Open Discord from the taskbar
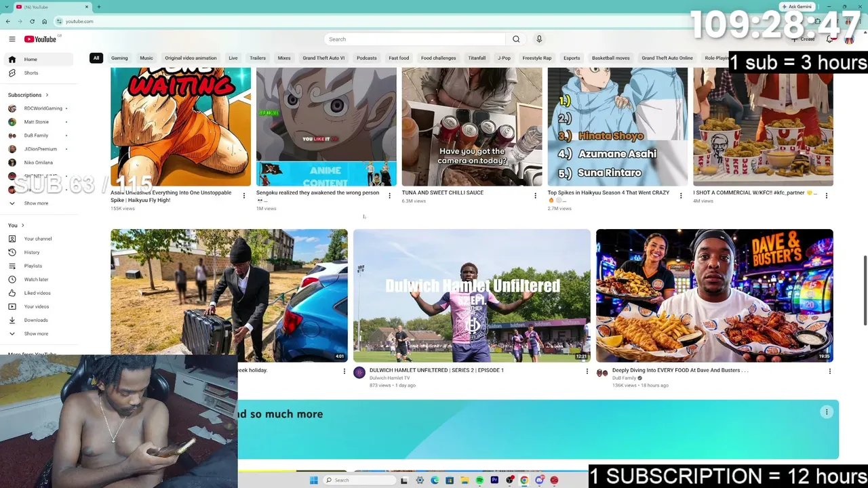The width and height of the screenshot is (868, 488). pyautogui.click(x=539, y=481)
